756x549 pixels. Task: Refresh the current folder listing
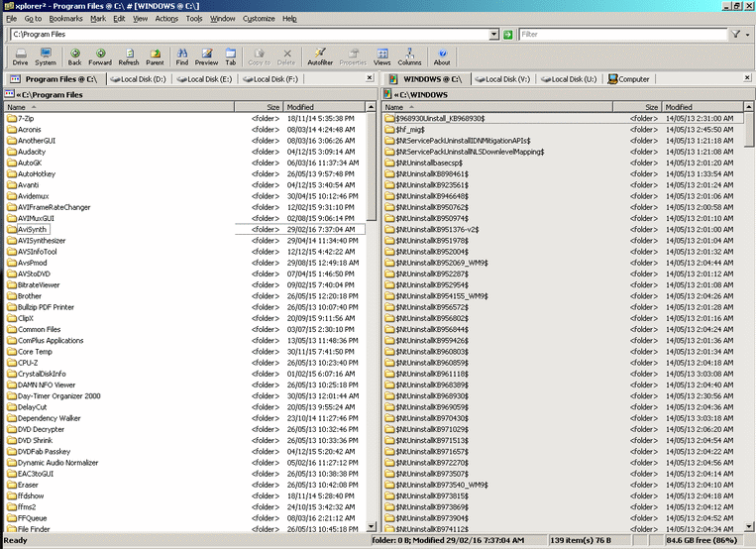click(x=129, y=55)
